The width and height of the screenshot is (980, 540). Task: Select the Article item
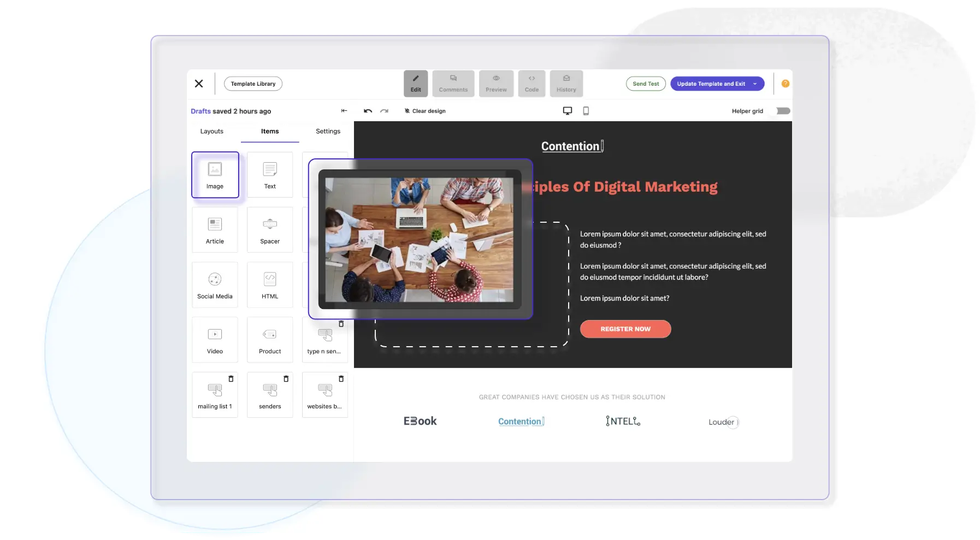tap(215, 230)
